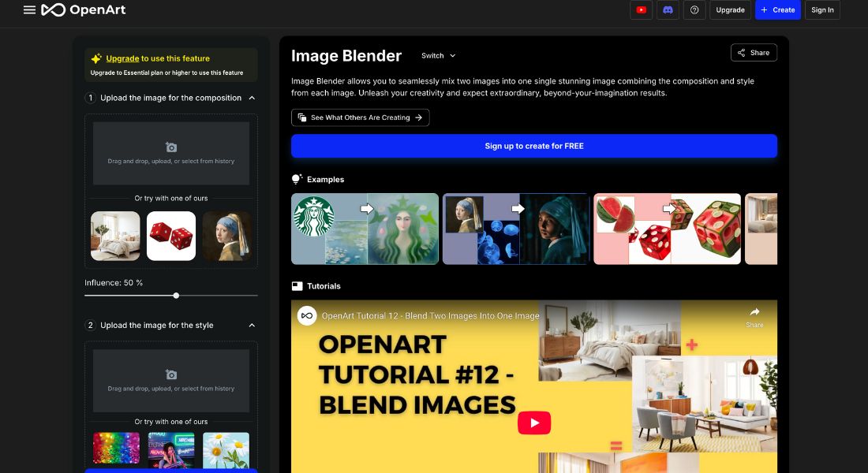Select the red dice sample composition image
868x473 pixels.
tap(171, 236)
